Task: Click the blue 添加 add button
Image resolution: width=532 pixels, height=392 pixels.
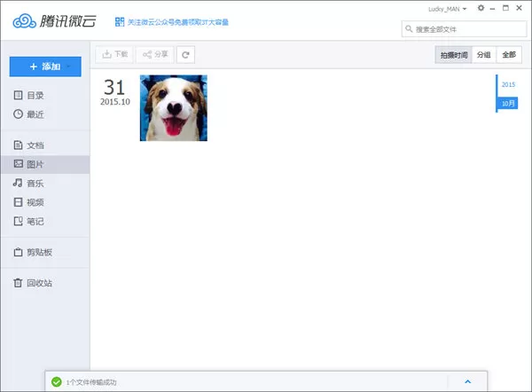Action: (x=45, y=67)
